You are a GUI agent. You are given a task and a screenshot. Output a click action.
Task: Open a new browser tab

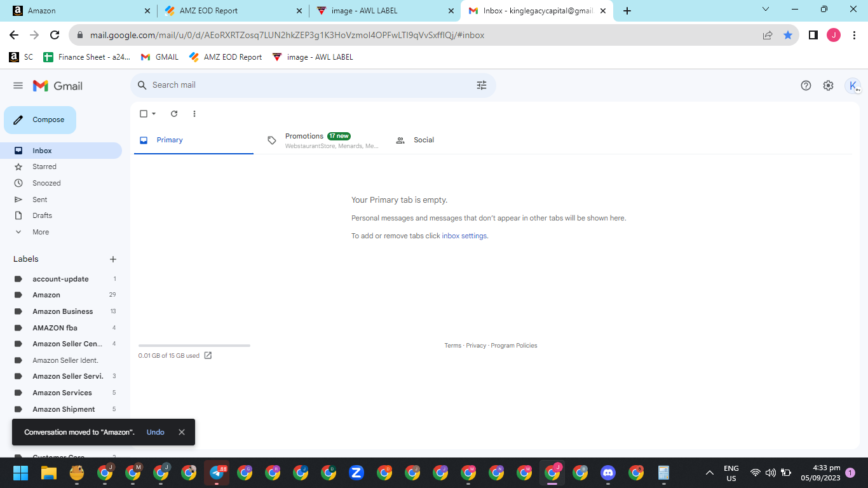click(627, 11)
